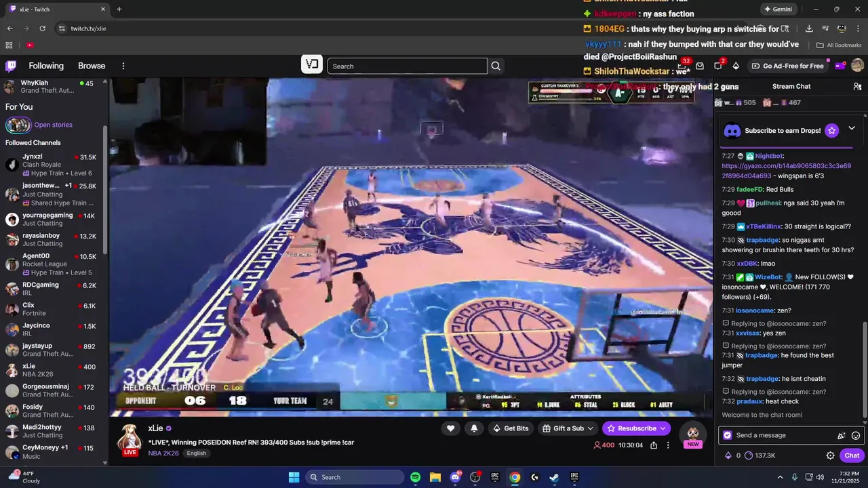Screen dimensions: 868x488
Task: Open the Windows Start menu
Action: pos(294,477)
